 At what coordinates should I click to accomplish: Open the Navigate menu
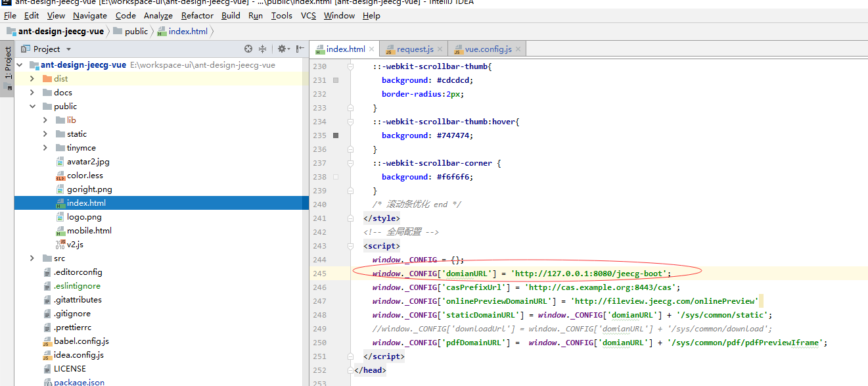[90, 16]
